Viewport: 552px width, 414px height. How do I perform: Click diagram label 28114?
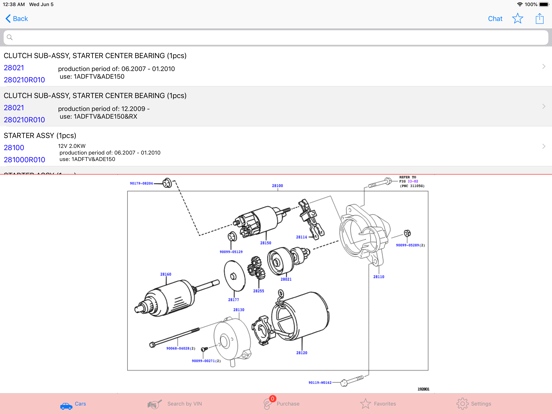coord(301,237)
